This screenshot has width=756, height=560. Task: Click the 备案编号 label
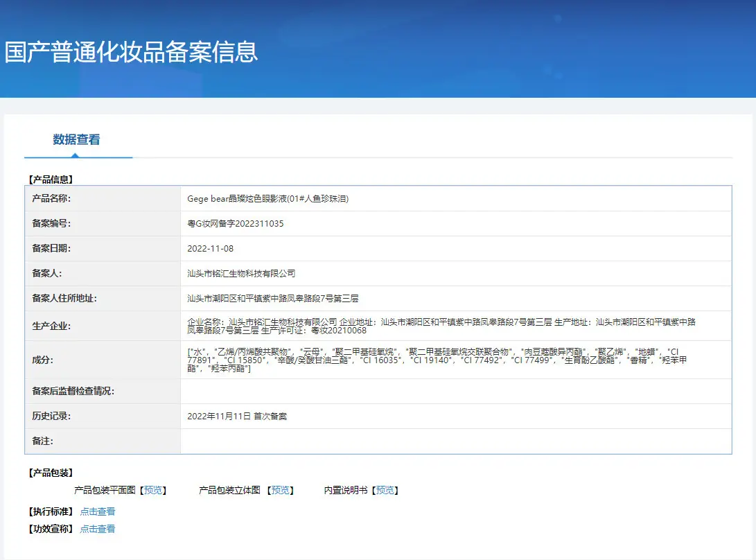pos(51,223)
